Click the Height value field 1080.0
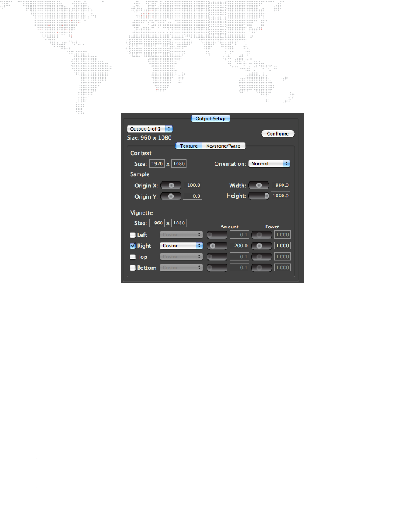The height and width of the screenshot is (532, 411). [x=280, y=196]
